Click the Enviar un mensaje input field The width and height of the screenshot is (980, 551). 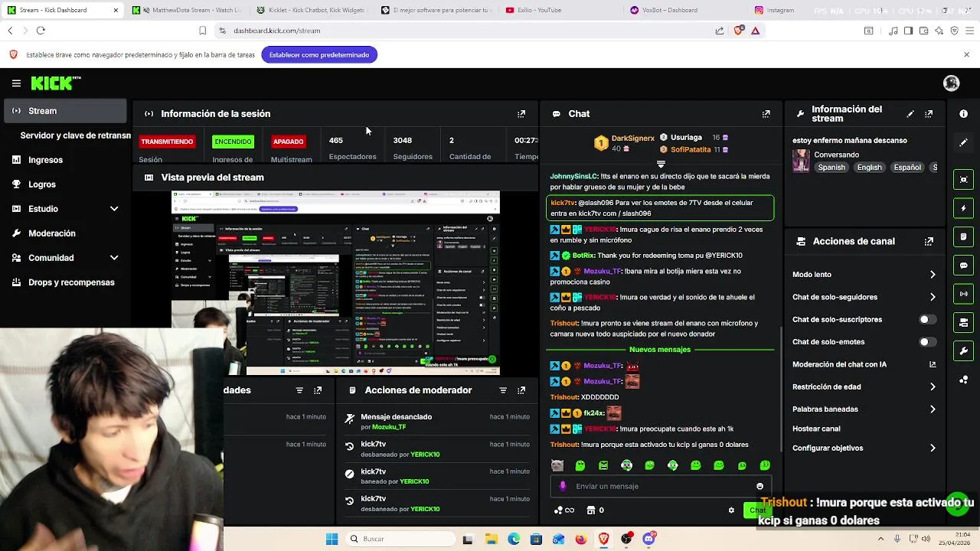[660, 486]
